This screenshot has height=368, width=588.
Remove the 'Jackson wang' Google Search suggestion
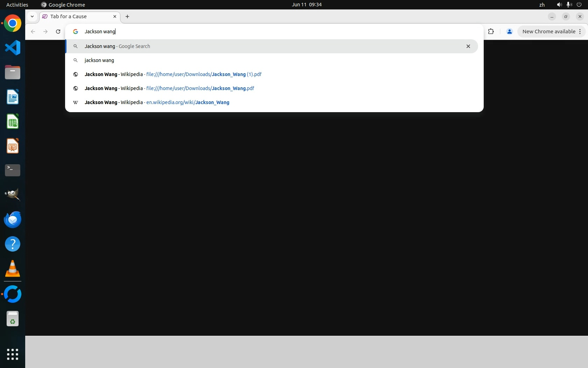[x=468, y=46]
